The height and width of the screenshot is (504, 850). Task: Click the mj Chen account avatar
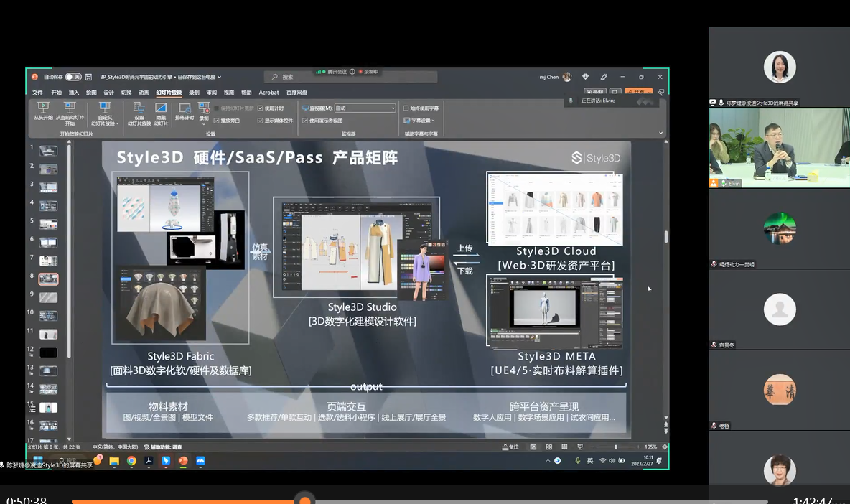(567, 77)
